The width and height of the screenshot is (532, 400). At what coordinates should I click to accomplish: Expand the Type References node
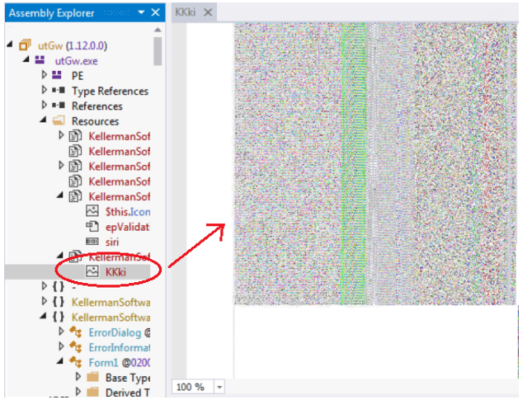click(x=45, y=91)
